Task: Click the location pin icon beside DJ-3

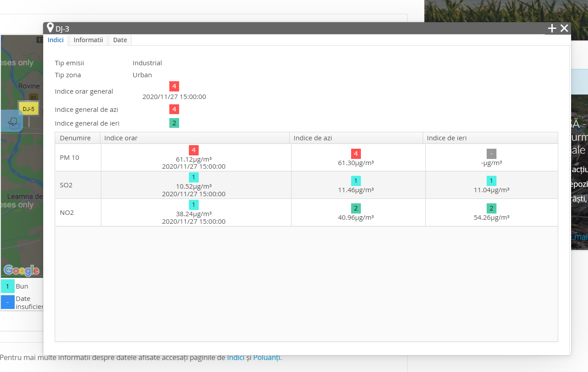Action: [x=50, y=28]
